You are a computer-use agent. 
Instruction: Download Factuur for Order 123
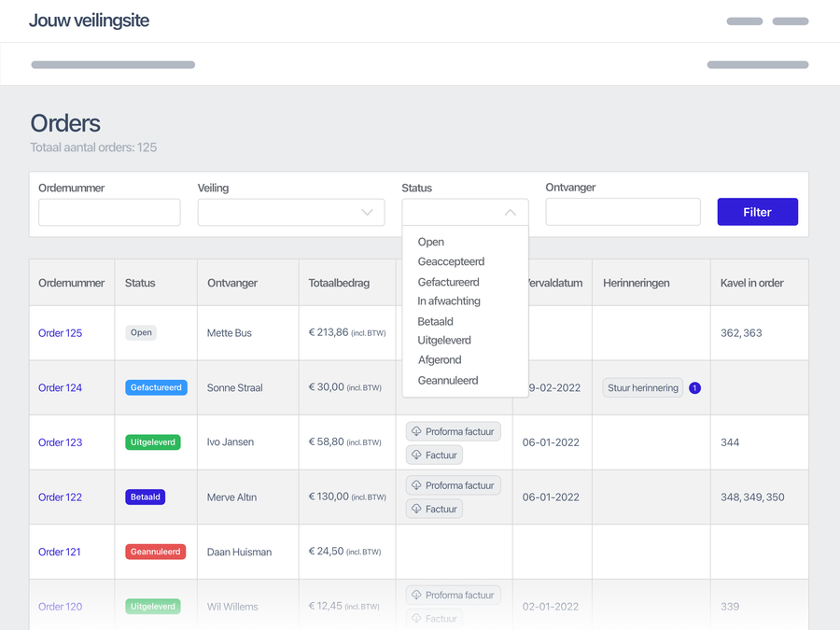(x=435, y=455)
